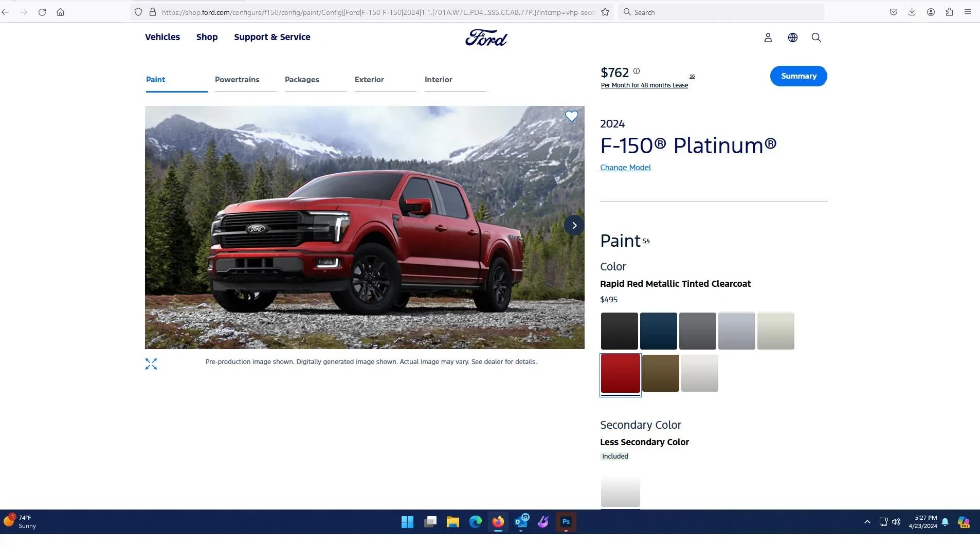Choose the pale beige-silver paint swatch

[x=776, y=331]
